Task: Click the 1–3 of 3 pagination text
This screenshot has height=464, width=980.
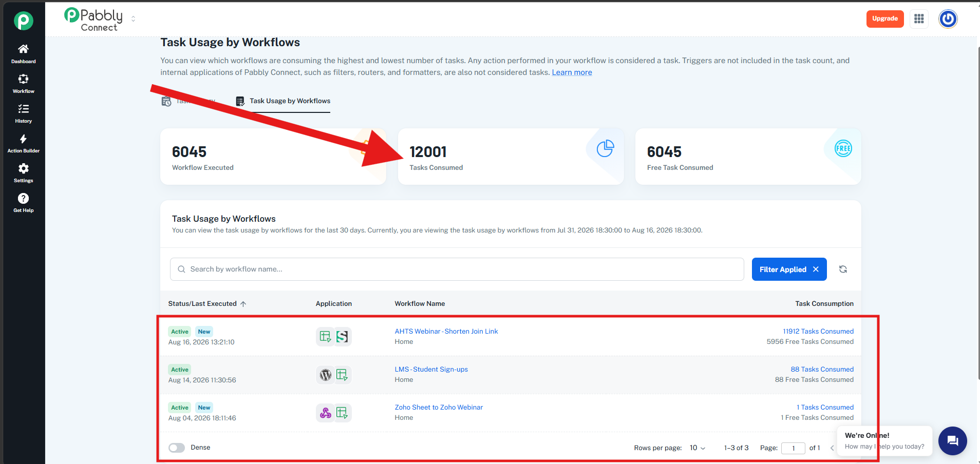Action: click(736, 448)
